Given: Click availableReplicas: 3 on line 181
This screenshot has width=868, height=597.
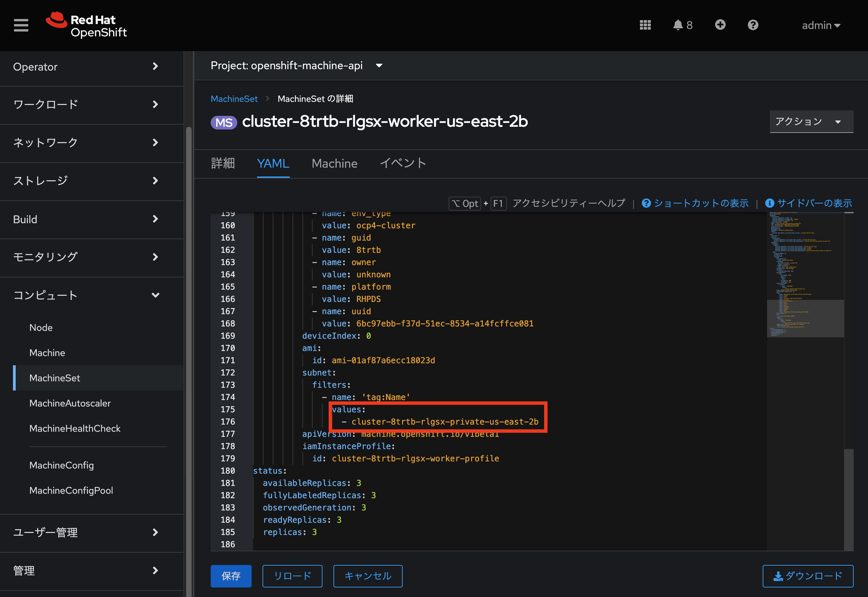Looking at the screenshot, I should [312, 483].
